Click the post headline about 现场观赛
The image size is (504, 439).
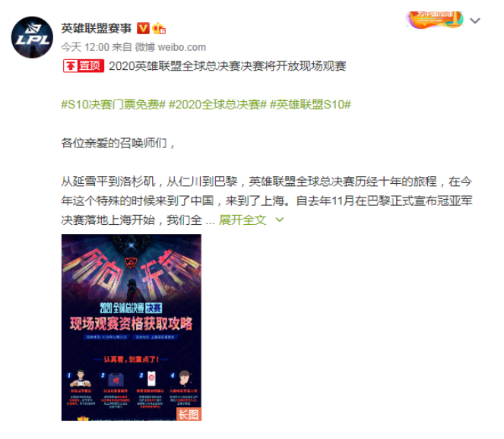click(227, 66)
